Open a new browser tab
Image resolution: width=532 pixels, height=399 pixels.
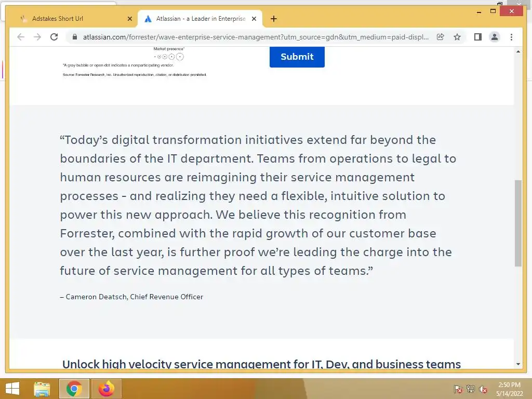coord(274,19)
